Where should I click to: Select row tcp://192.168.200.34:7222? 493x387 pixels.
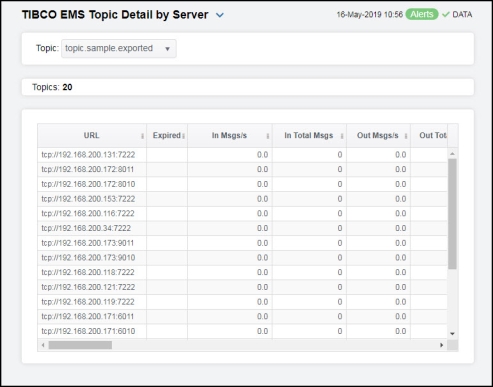click(x=242, y=228)
